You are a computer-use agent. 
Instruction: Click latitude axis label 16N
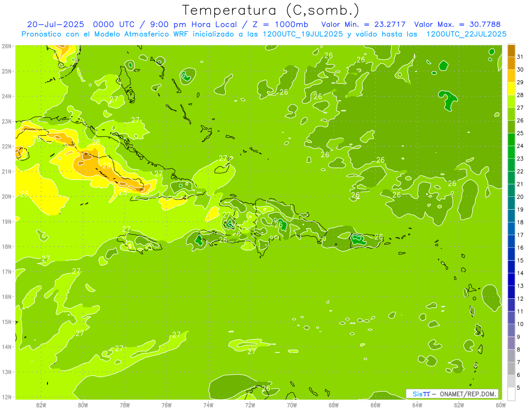pyautogui.click(x=7, y=297)
